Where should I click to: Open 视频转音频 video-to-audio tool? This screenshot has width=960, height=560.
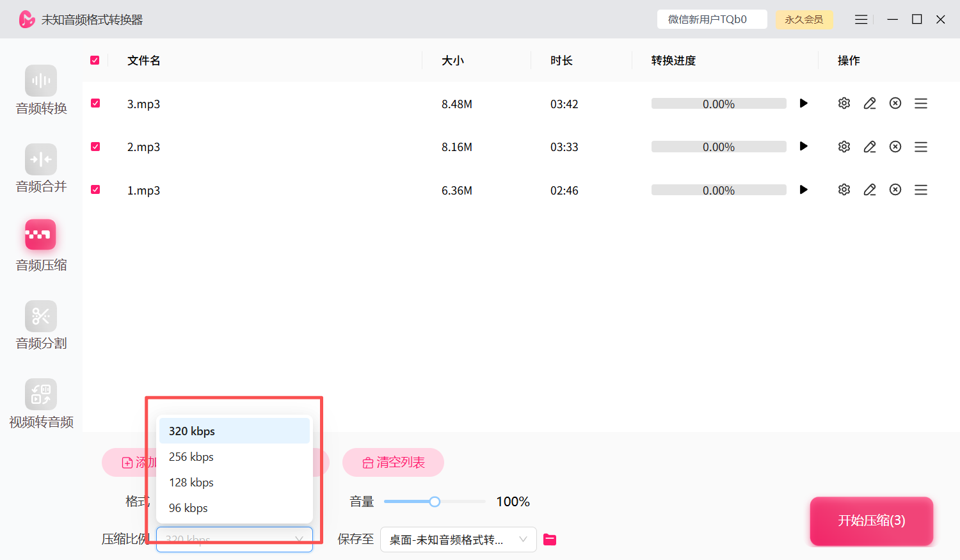41,404
